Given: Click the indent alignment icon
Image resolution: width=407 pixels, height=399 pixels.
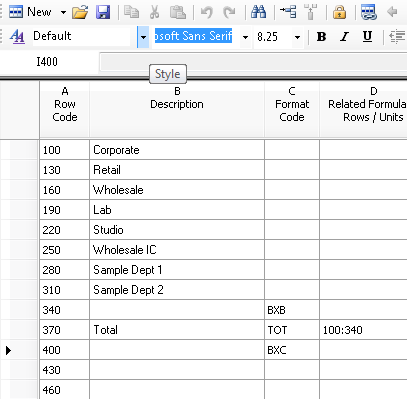Looking at the screenshot, I should click(x=397, y=37).
